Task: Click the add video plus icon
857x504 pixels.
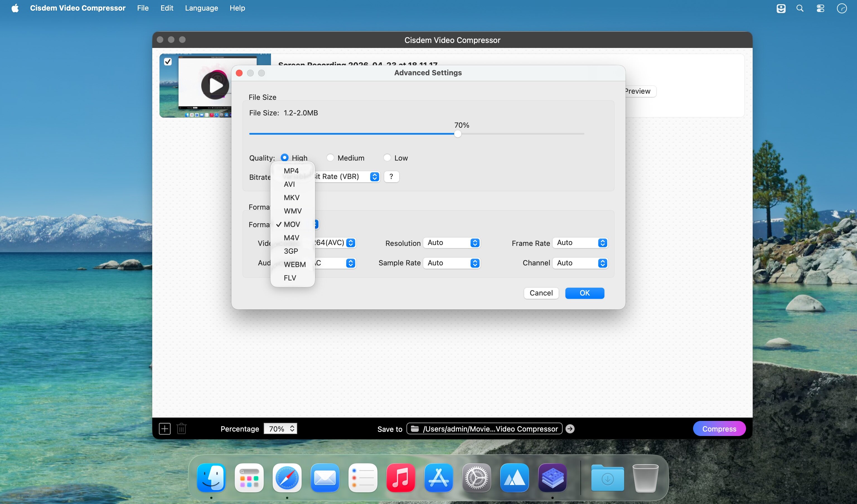Action: pos(164,428)
